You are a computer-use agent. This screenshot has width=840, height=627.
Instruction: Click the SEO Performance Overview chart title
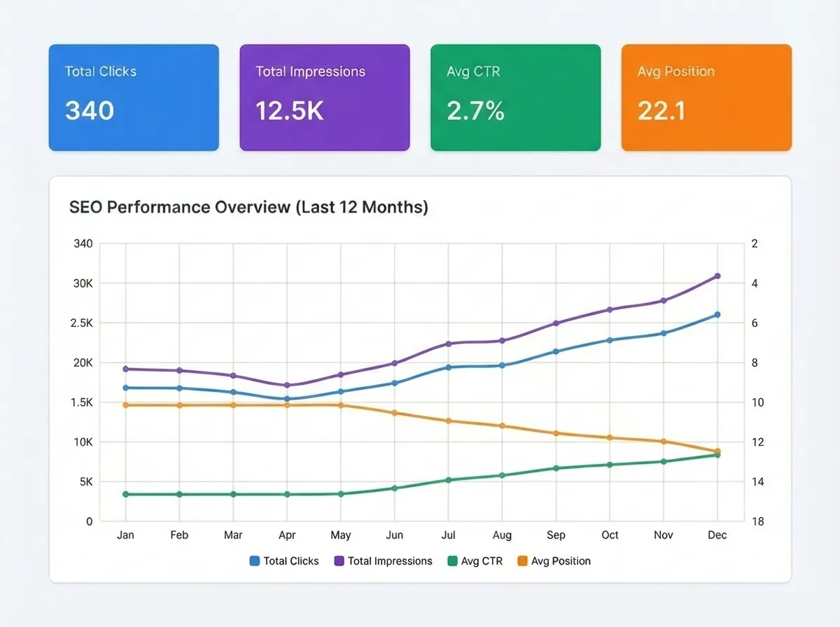(248, 207)
